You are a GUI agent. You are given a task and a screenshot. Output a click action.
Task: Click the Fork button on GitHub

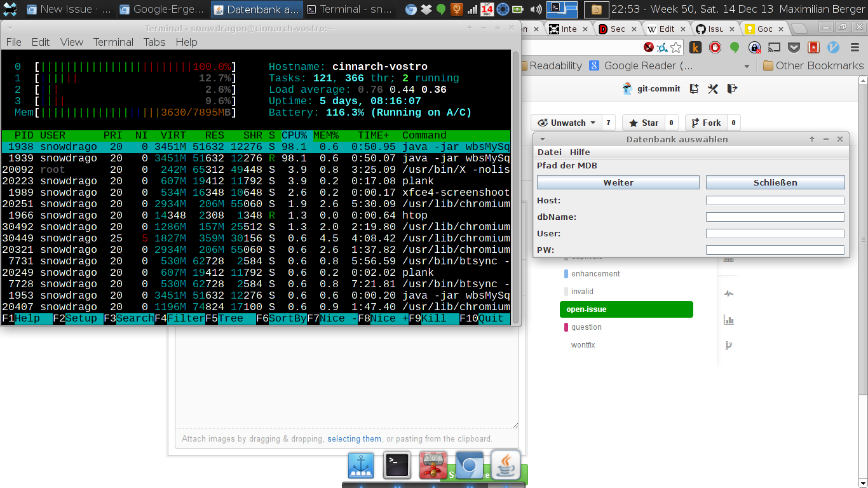tap(705, 123)
